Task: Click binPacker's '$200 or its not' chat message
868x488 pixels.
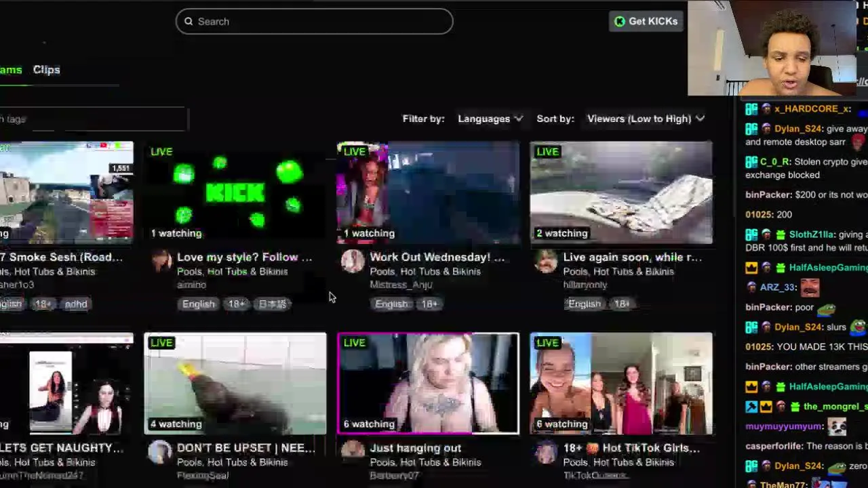Action: 806,195
